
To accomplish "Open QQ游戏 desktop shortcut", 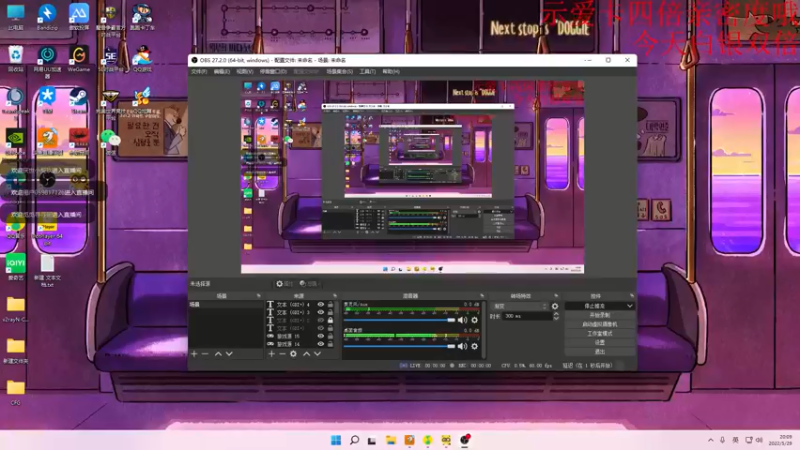I will click(142, 59).
